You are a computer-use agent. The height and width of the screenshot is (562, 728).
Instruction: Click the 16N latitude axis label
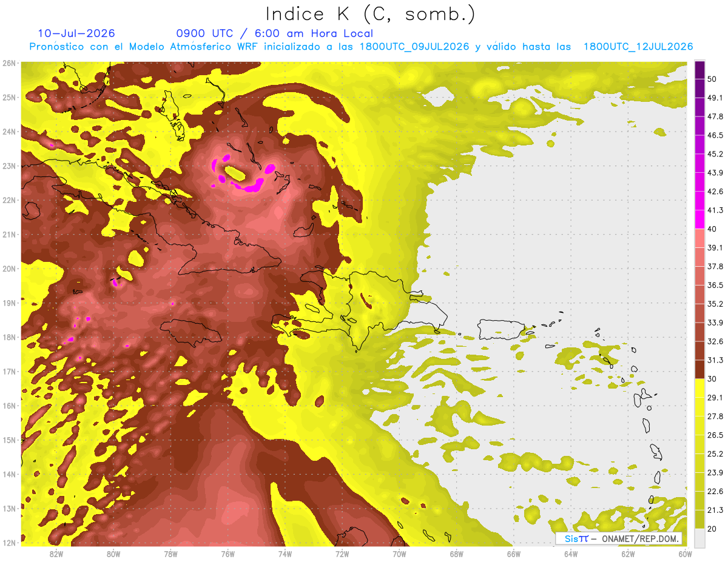point(8,406)
